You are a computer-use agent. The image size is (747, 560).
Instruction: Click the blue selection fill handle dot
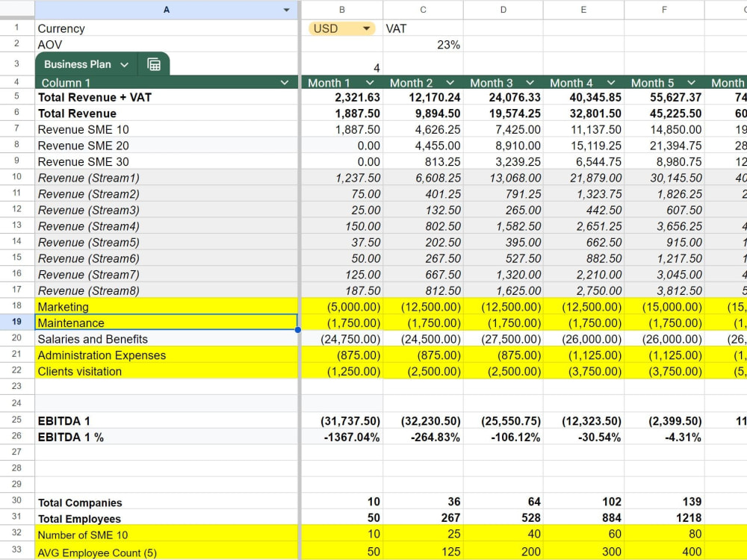(298, 329)
